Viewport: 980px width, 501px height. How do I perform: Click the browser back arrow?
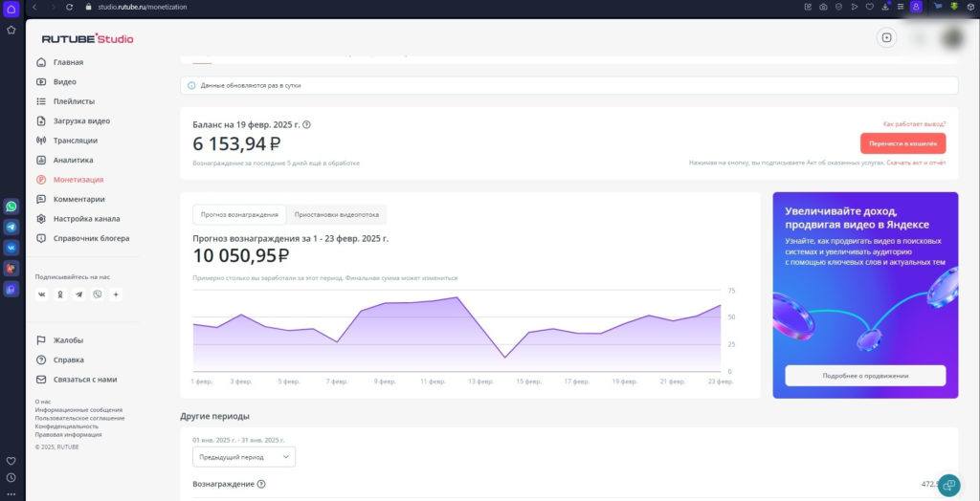coord(35,7)
